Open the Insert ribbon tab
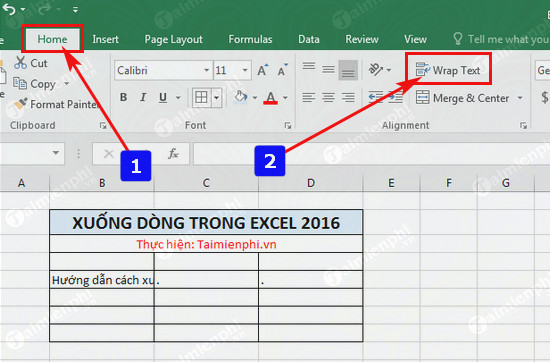This screenshot has height=362, width=550. click(x=105, y=39)
